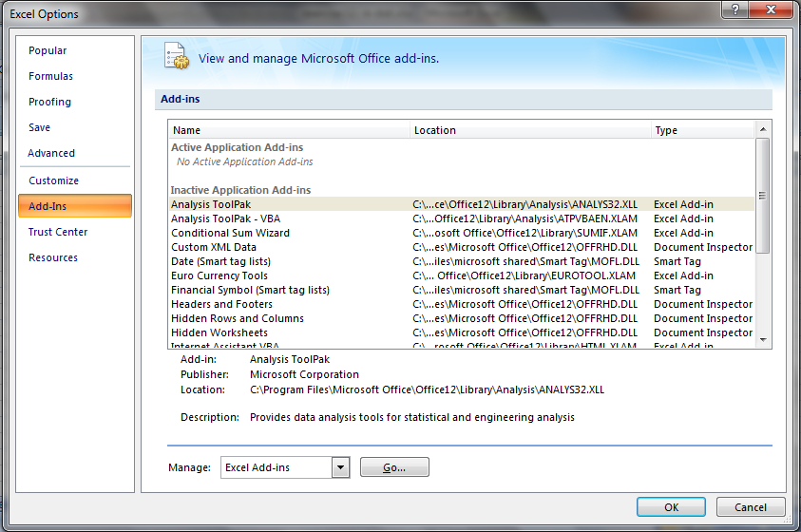Confirm with the OK button
The width and height of the screenshot is (801, 532).
pos(671,507)
